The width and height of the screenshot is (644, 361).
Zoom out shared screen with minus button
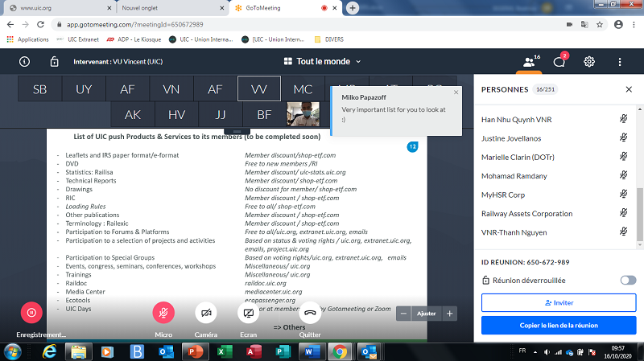click(403, 314)
